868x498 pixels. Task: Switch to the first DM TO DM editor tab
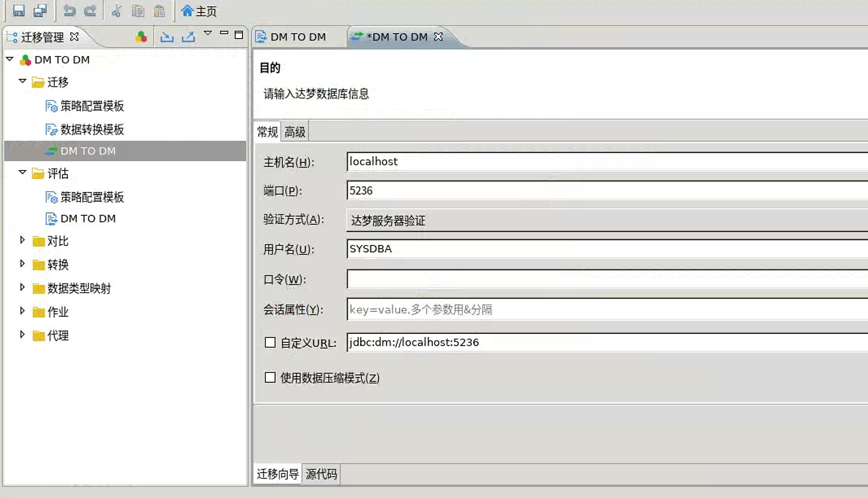pos(298,37)
